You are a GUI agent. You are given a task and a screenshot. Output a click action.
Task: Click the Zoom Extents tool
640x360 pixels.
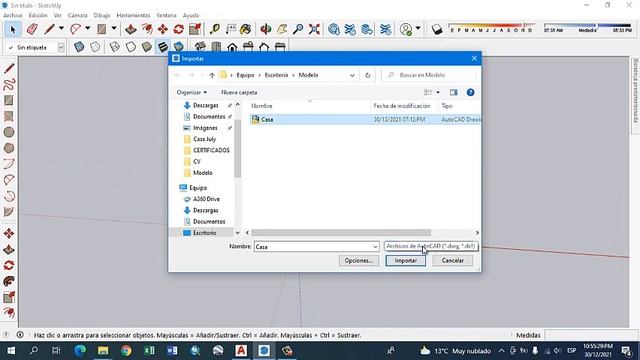point(314,29)
